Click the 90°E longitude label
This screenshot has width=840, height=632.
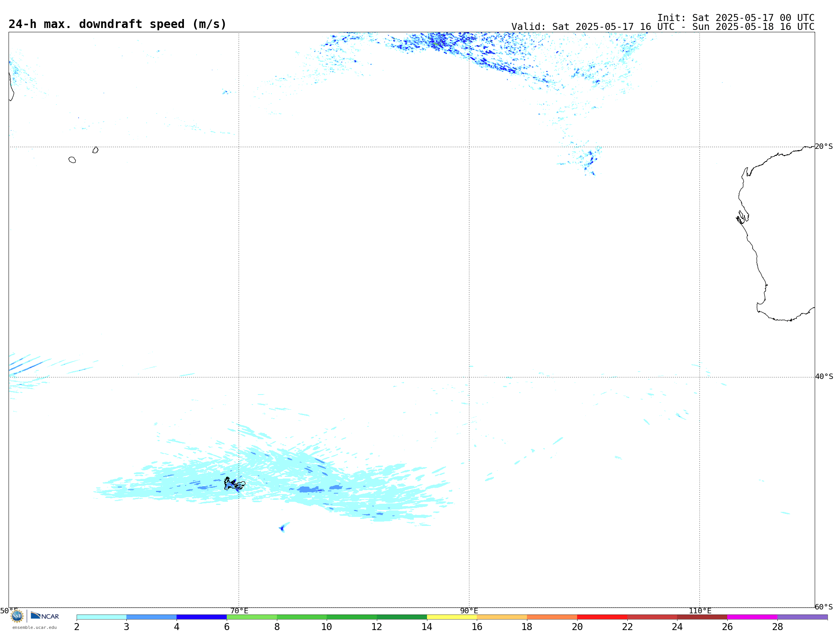click(469, 611)
